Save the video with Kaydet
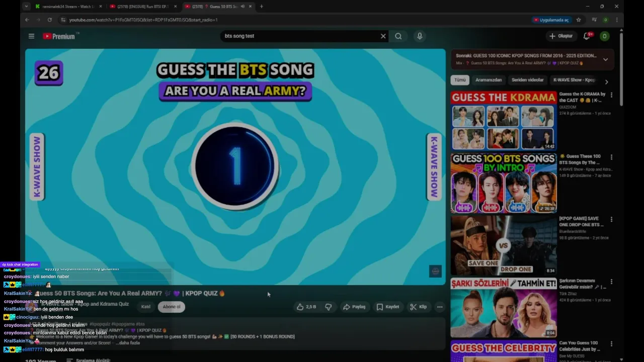 pyautogui.click(x=388, y=307)
